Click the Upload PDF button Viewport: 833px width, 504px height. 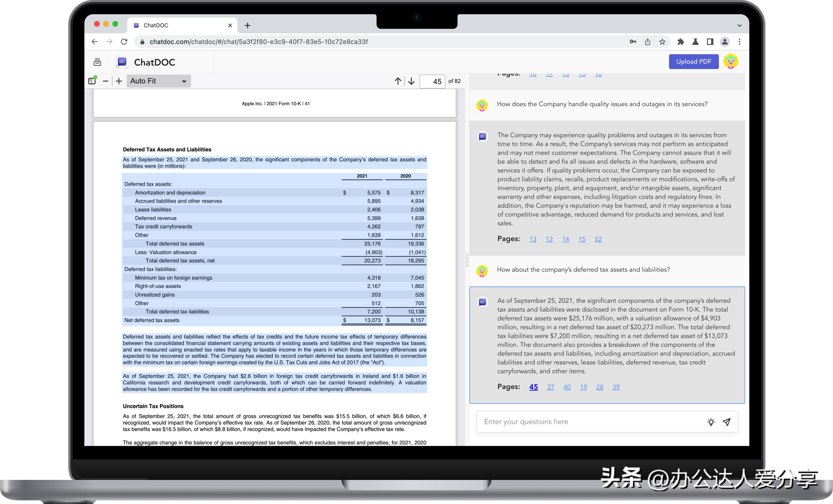pyautogui.click(x=693, y=62)
